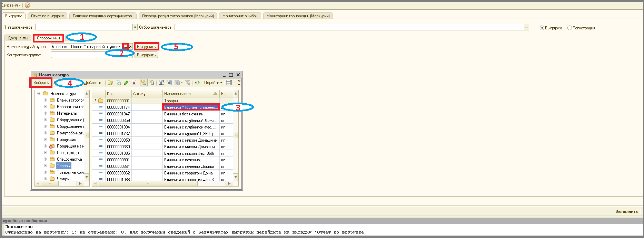644x238 pixels.
Task: Open the Действия menu
Action: coord(11,5)
